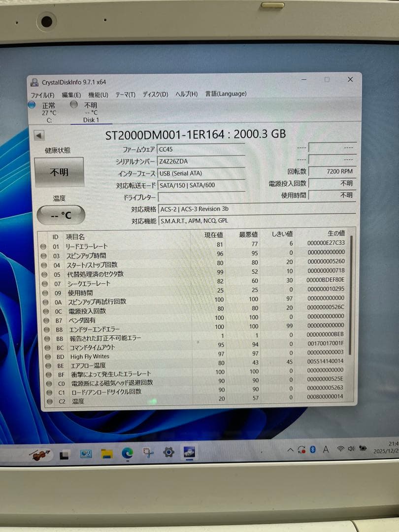Image resolution: width=399 pixels, height=532 pixels.
Task: Click the CrystalDiskInfo taskbar icon
Action: [189, 452]
